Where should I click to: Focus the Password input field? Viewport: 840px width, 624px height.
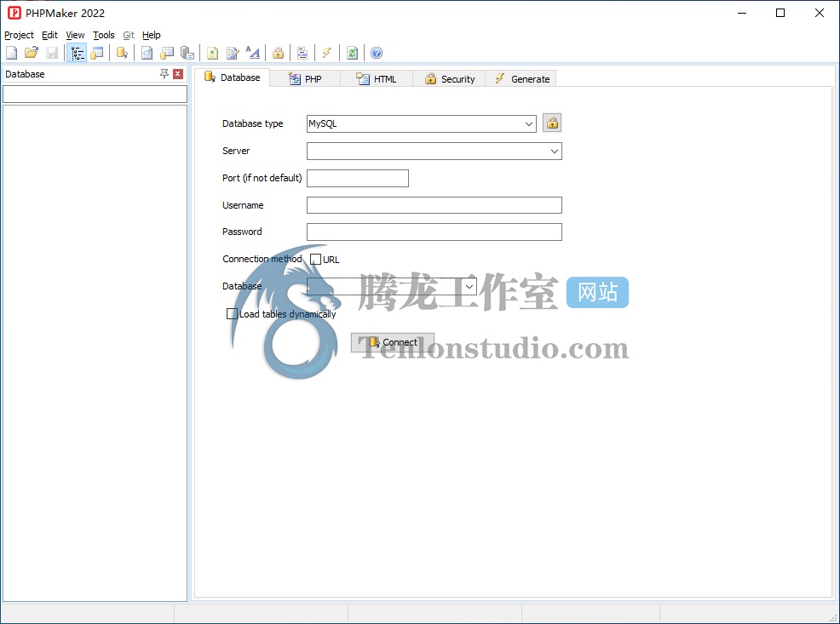tap(434, 232)
